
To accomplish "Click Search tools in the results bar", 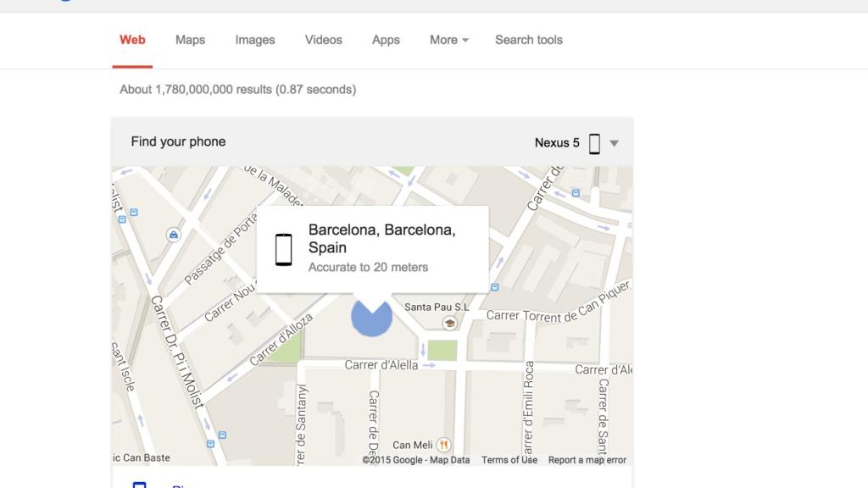I will (528, 40).
